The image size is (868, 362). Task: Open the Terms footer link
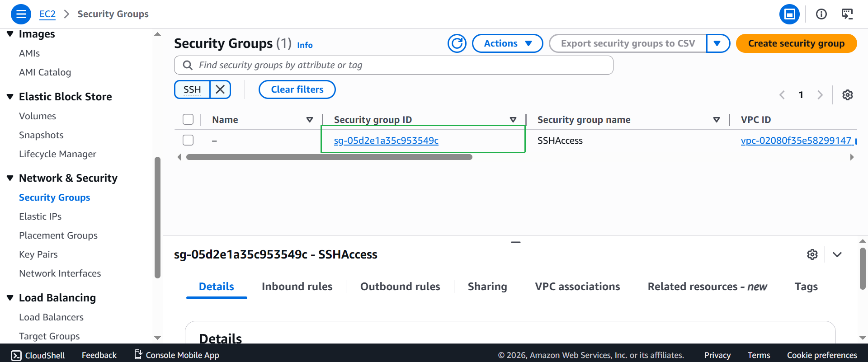pyautogui.click(x=759, y=355)
